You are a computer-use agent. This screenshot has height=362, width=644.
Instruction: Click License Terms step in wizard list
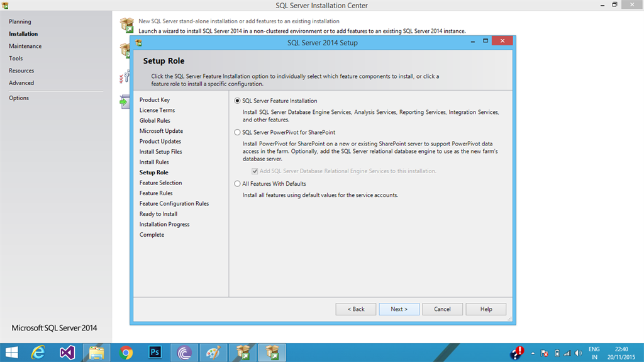[x=157, y=110]
